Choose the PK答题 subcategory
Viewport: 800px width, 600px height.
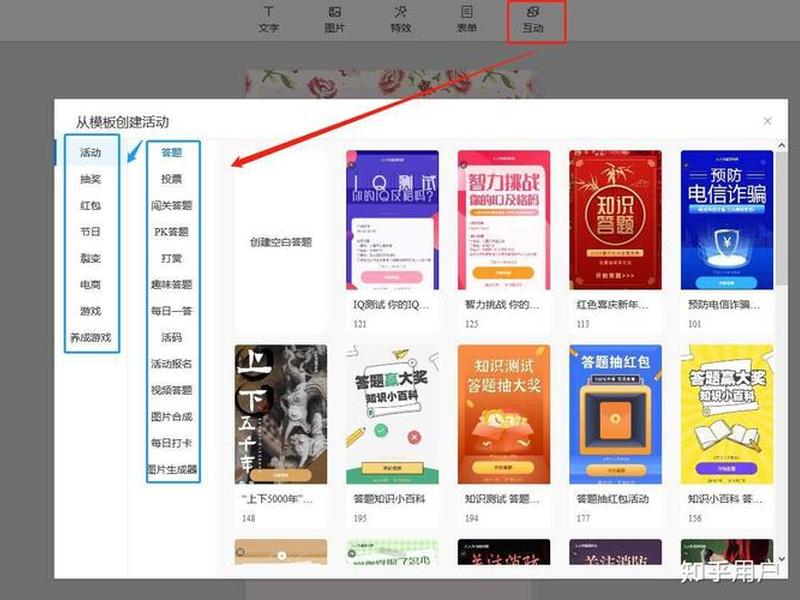[172, 232]
